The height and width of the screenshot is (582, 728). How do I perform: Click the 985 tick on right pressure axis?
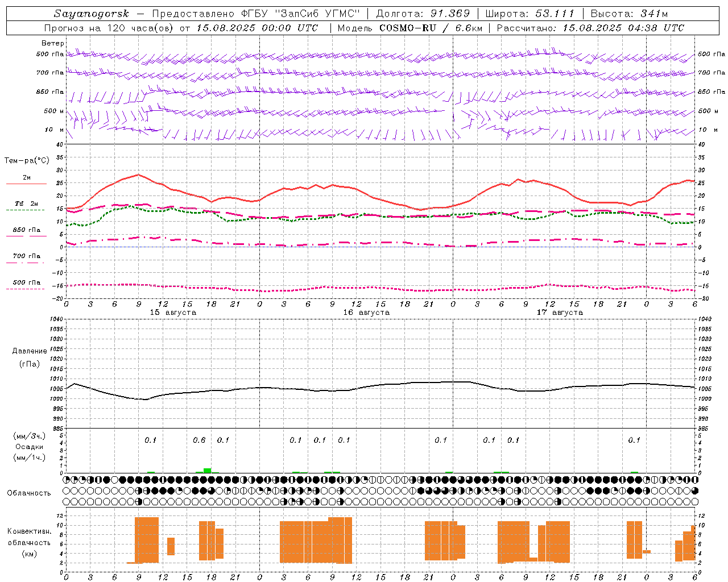704,429
